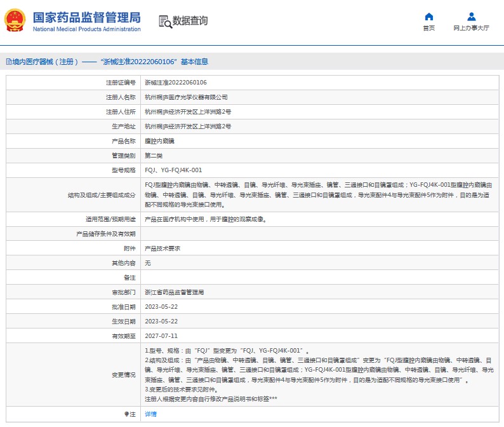Open the 网上办事大厅 text label
The height and width of the screenshot is (427, 504).
(471, 28)
